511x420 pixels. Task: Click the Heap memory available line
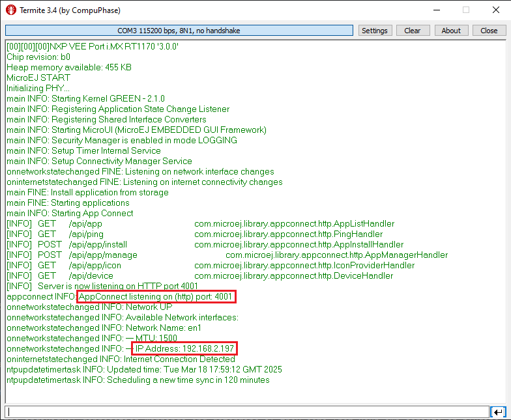(x=69, y=67)
